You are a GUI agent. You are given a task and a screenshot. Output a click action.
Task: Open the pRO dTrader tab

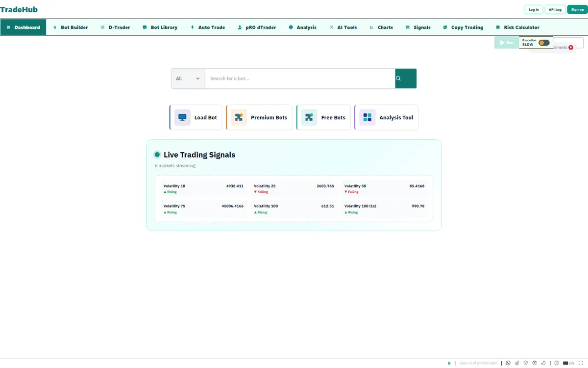[257, 27]
